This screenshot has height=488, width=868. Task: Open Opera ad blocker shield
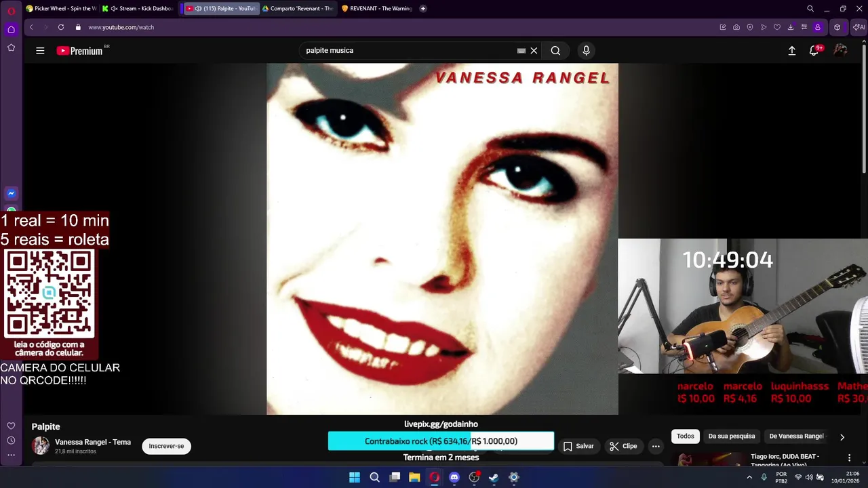(750, 27)
